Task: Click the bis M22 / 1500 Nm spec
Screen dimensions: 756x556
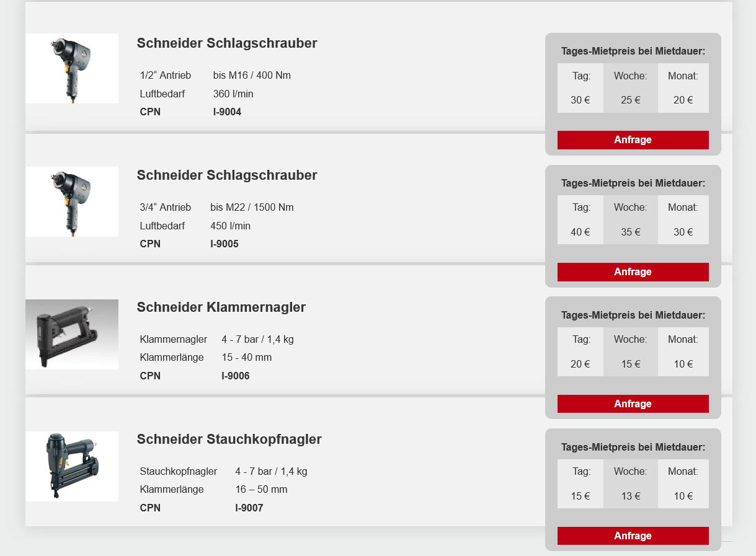Action: click(252, 207)
